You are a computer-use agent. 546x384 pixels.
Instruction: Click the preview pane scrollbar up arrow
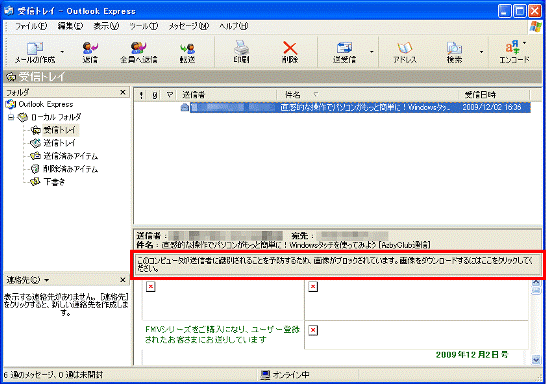536,282
